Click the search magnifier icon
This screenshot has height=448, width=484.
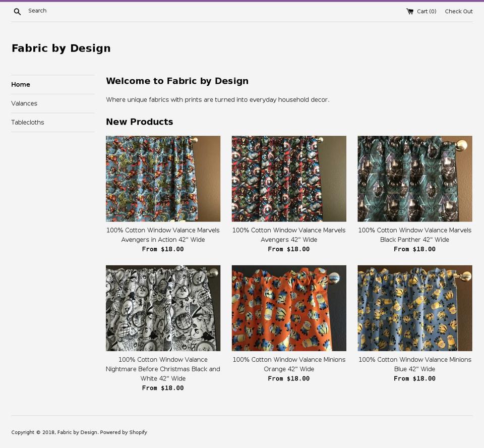pyautogui.click(x=17, y=12)
